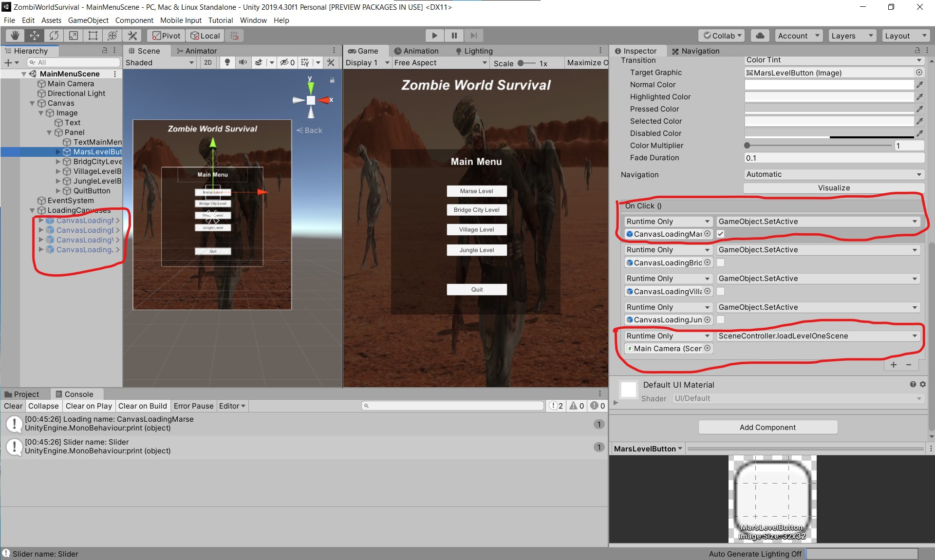Click the Visualize button

834,188
